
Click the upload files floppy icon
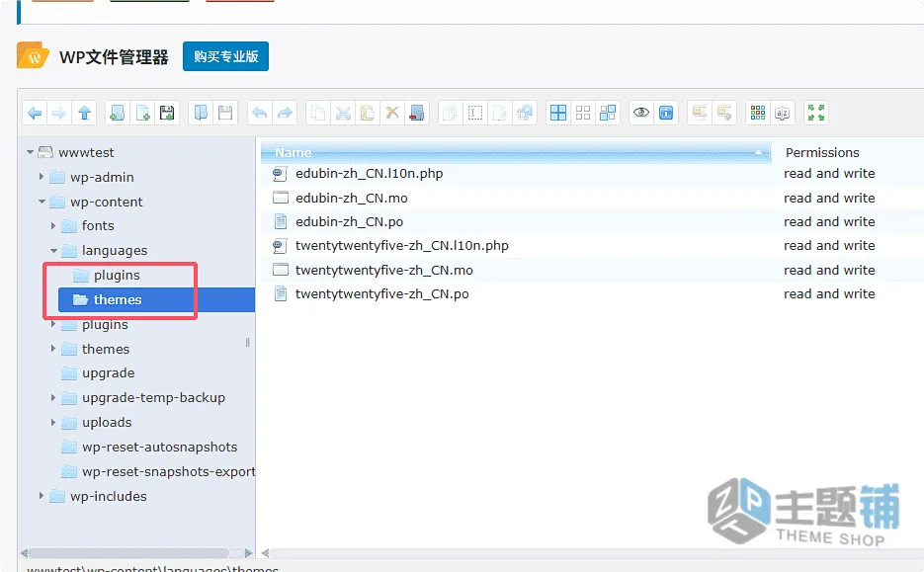[167, 113]
